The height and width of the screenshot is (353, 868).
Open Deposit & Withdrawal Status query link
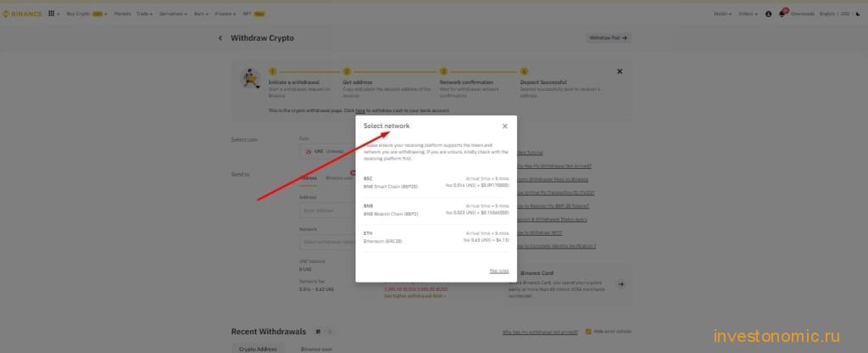(x=551, y=220)
